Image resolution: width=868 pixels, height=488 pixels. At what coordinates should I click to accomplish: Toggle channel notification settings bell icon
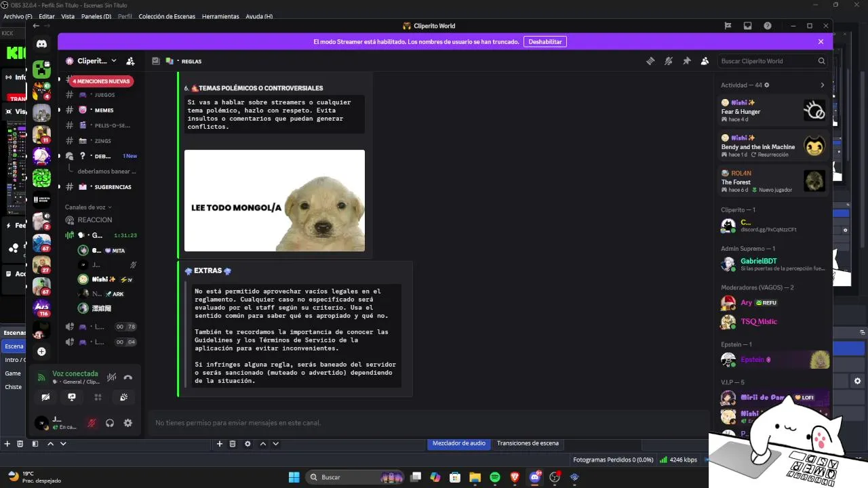click(x=669, y=61)
